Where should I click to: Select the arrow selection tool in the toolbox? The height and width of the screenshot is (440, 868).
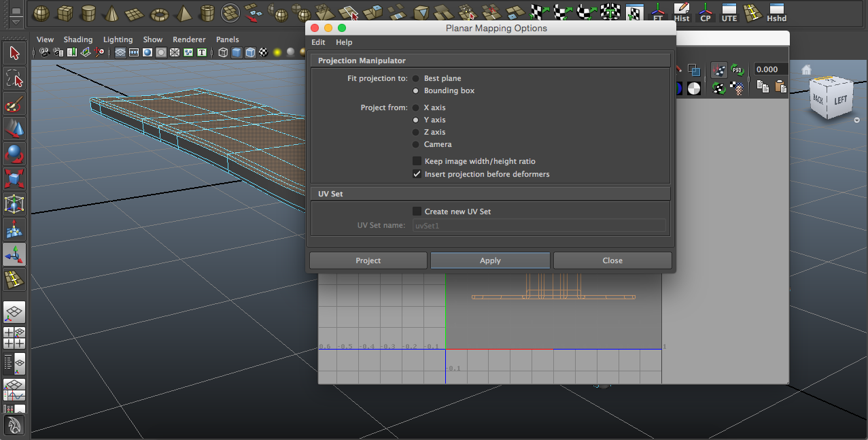[14, 52]
